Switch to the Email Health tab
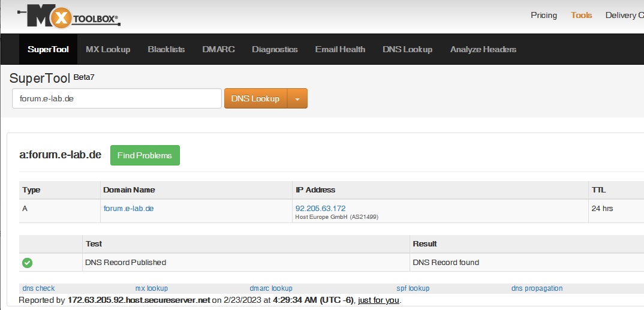The width and height of the screenshot is (644, 310). click(340, 49)
